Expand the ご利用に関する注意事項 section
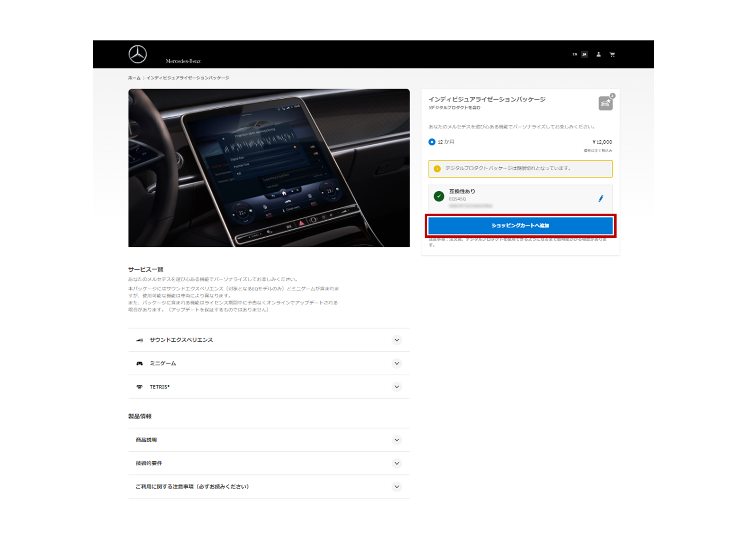The image size is (747, 560). tap(396, 487)
